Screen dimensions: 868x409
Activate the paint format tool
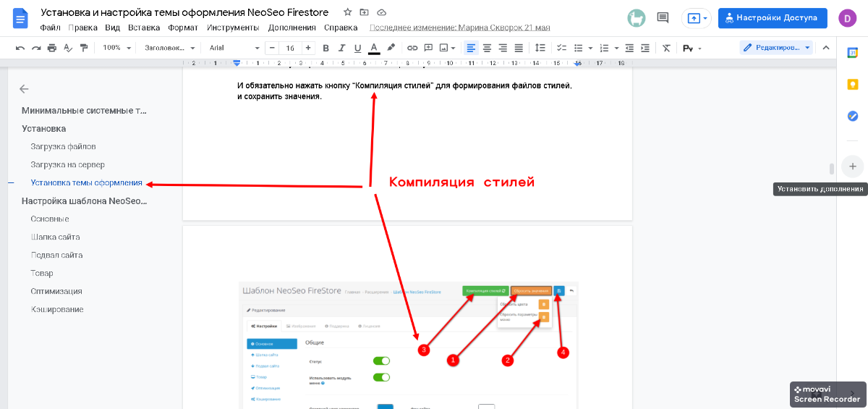(84, 48)
